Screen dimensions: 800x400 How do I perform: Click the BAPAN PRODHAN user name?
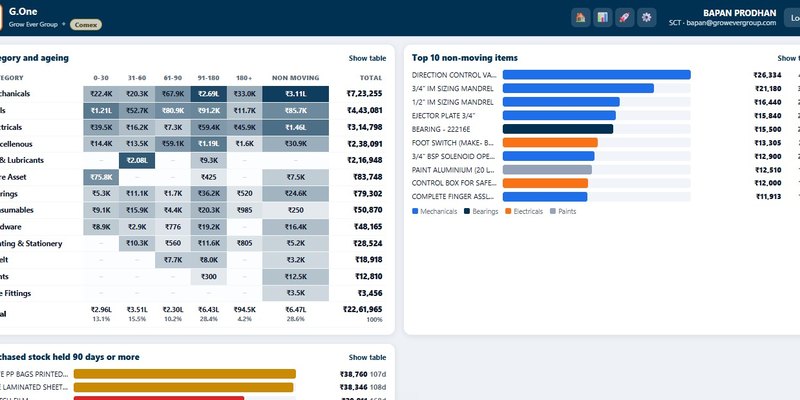pyautogui.click(x=739, y=13)
